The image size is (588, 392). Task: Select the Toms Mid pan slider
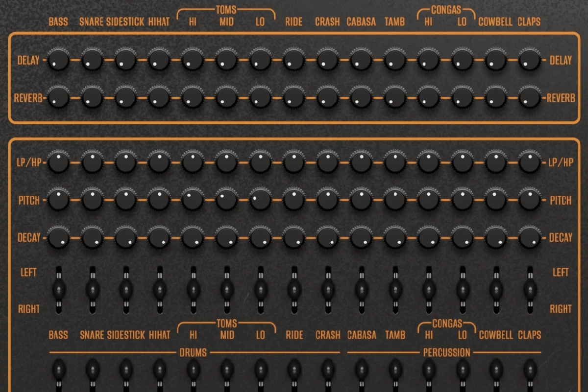(x=226, y=290)
